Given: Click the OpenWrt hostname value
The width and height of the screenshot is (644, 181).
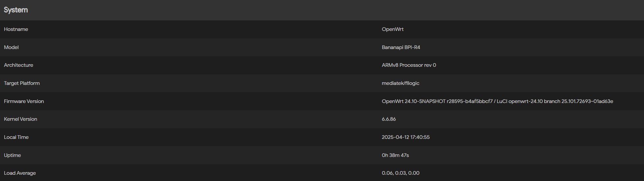Looking at the screenshot, I should 392,29.
